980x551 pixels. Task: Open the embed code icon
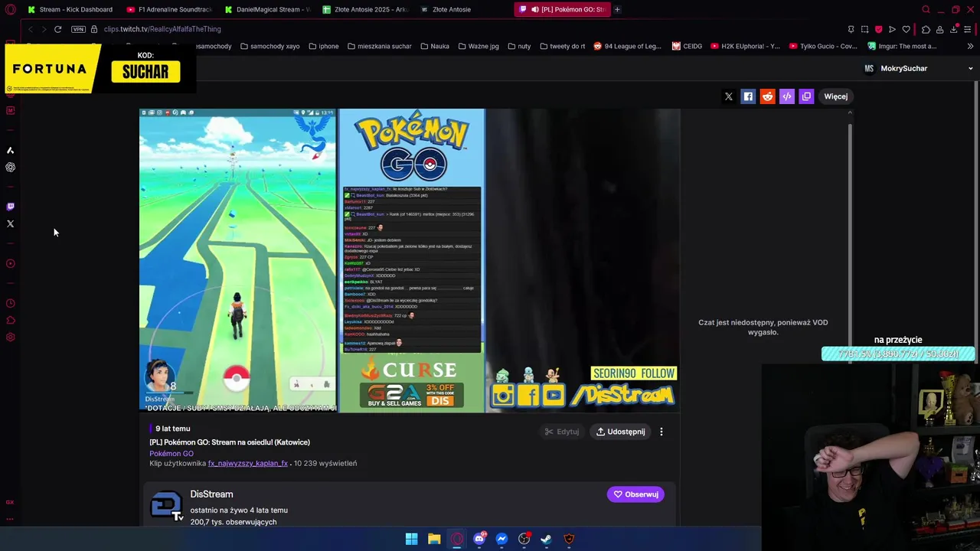pyautogui.click(x=787, y=96)
